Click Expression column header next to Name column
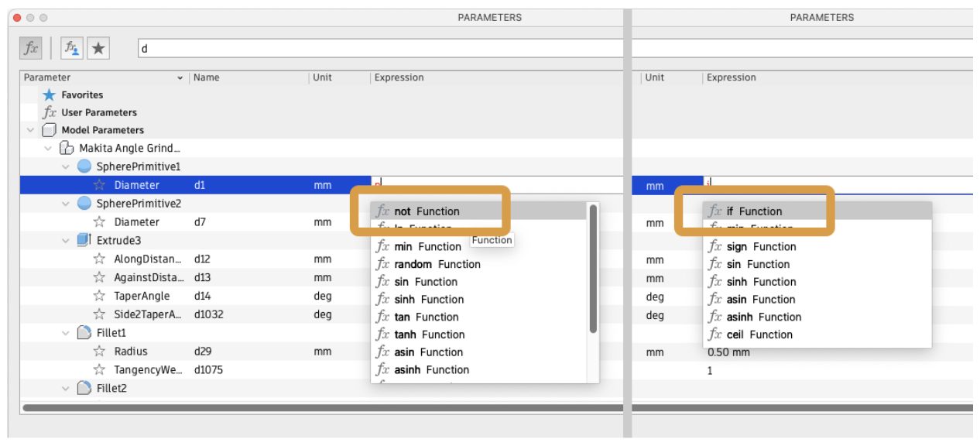Screen dimensions: 980x446 point(497,77)
